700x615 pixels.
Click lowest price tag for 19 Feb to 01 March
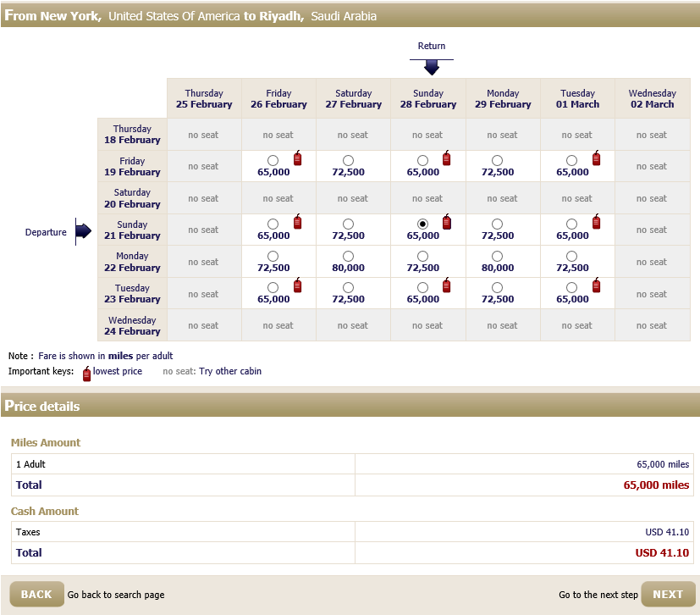click(596, 158)
